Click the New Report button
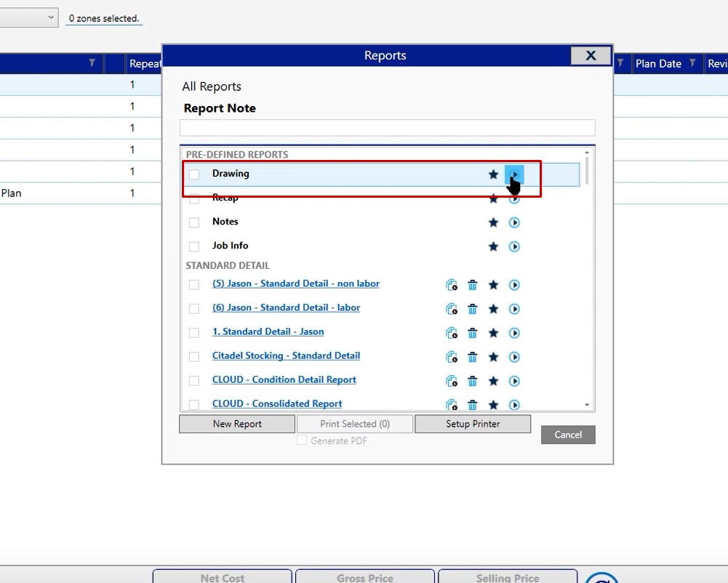728x583 pixels. pos(237,424)
